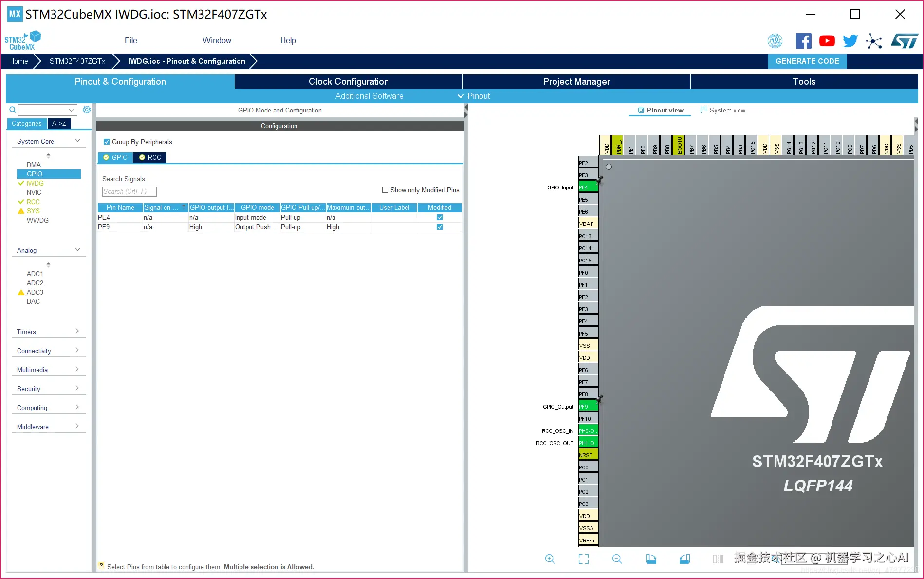Viewport: 924px width, 579px height.
Task: Click the STM32CubeMX logo
Action: [22, 40]
